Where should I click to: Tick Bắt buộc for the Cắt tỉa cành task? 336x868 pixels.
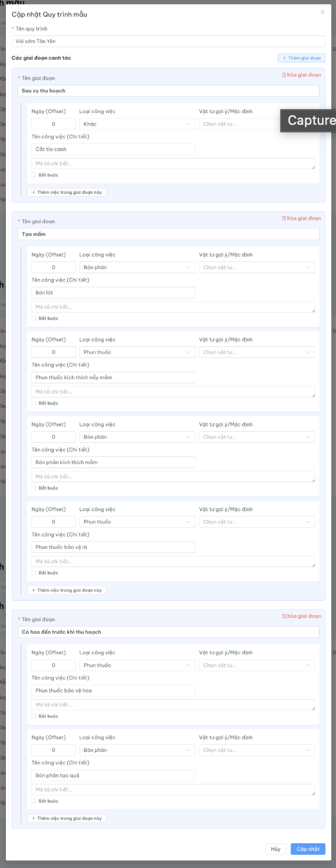(x=34, y=175)
